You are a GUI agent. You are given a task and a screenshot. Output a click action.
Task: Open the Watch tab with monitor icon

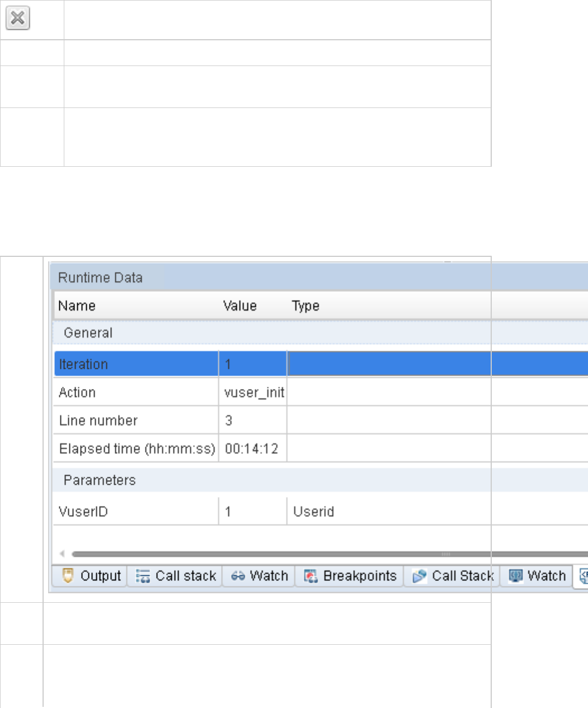click(x=536, y=576)
